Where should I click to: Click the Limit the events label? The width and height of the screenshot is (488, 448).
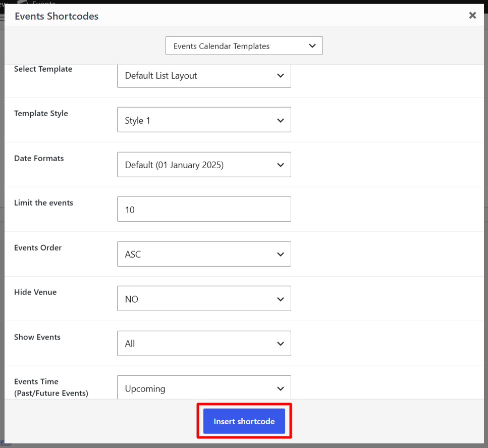pos(43,203)
